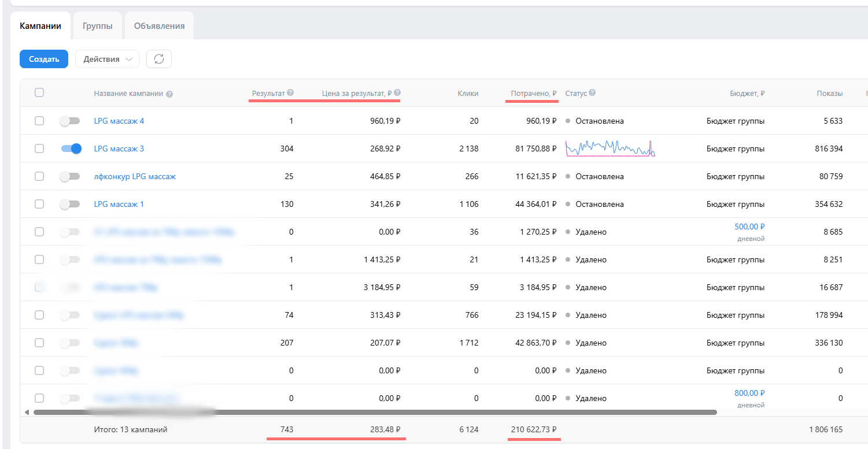868x449 pixels.
Task: Click the total spent value 210 622,73 ₽
Action: pyautogui.click(x=534, y=429)
